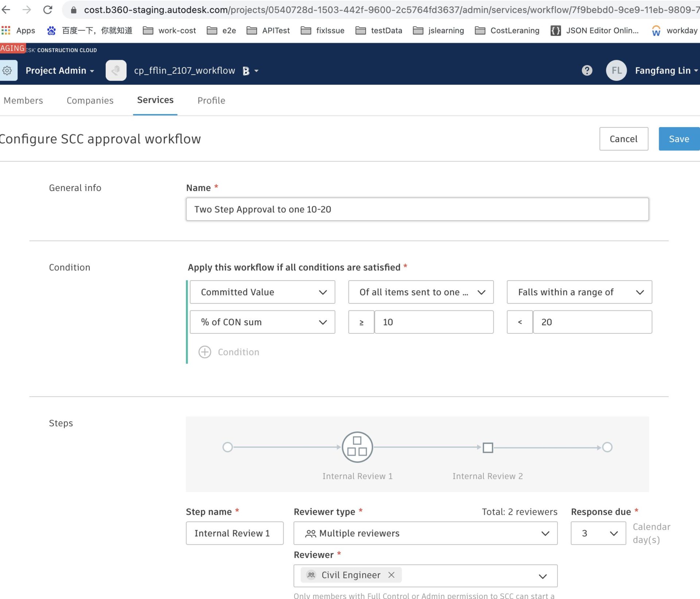Click the project thumbnail icon

pos(116,70)
